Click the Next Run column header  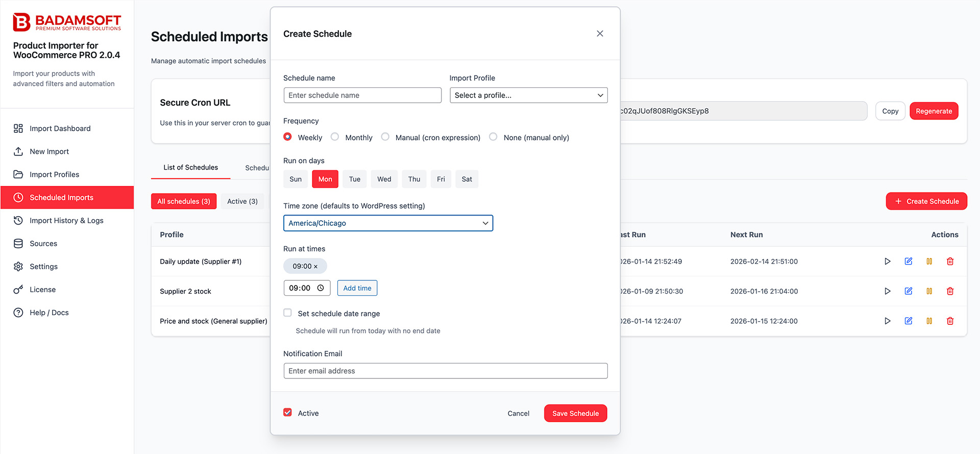(746, 235)
